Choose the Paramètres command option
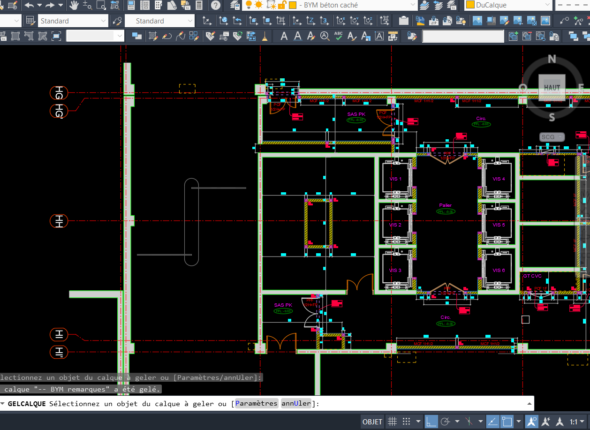The width and height of the screenshot is (590, 430). click(x=256, y=404)
